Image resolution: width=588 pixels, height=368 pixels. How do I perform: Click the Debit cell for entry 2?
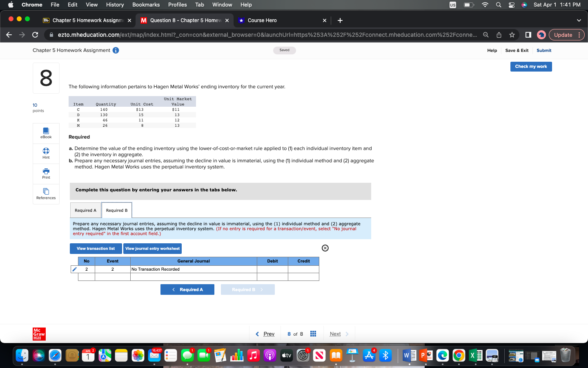coord(272,269)
